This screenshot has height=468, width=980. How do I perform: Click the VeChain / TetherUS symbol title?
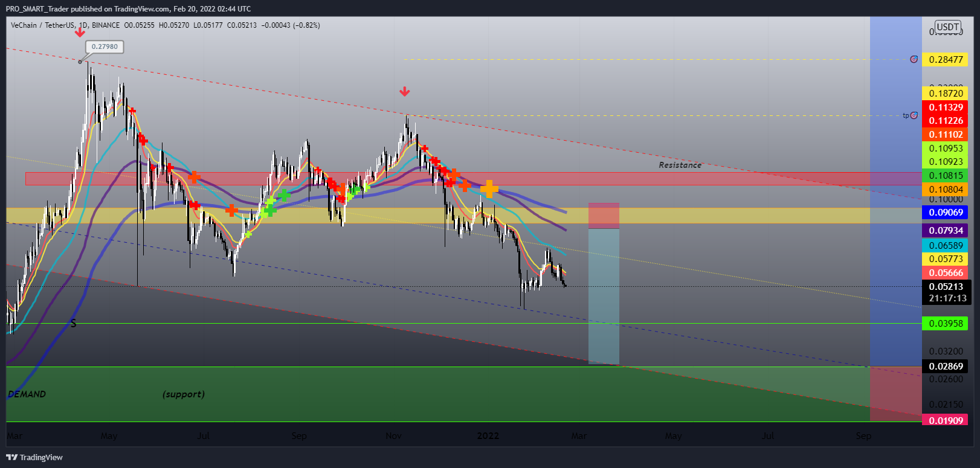point(43,25)
